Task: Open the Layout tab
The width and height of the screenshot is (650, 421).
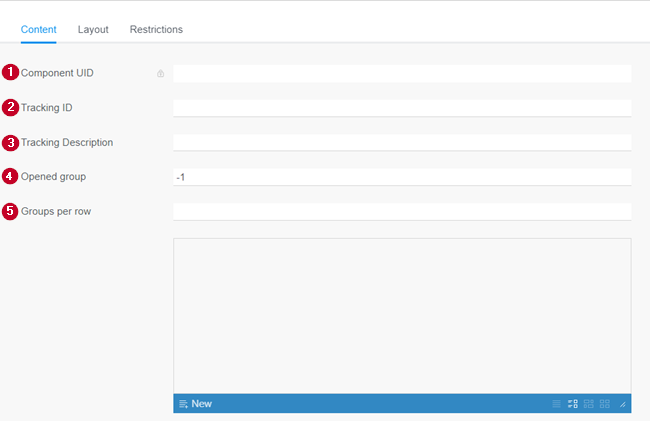Action: coord(93,29)
